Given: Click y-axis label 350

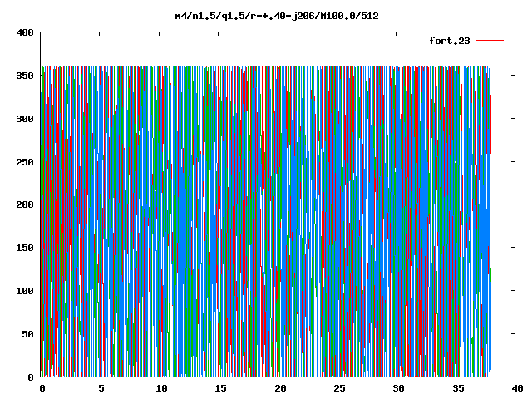Looking at the screenshot, I should (x=25, y=76).
